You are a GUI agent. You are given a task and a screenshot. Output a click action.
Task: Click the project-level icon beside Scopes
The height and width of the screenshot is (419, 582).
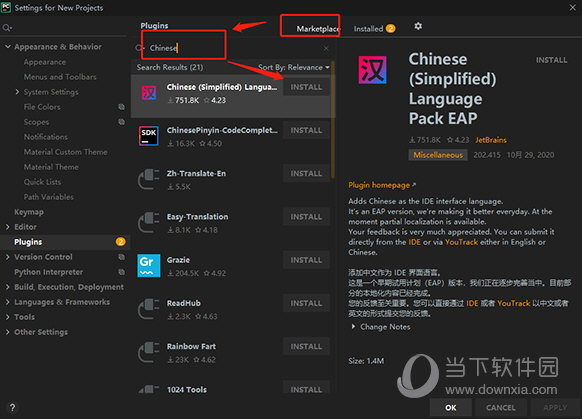coord(121,122)
